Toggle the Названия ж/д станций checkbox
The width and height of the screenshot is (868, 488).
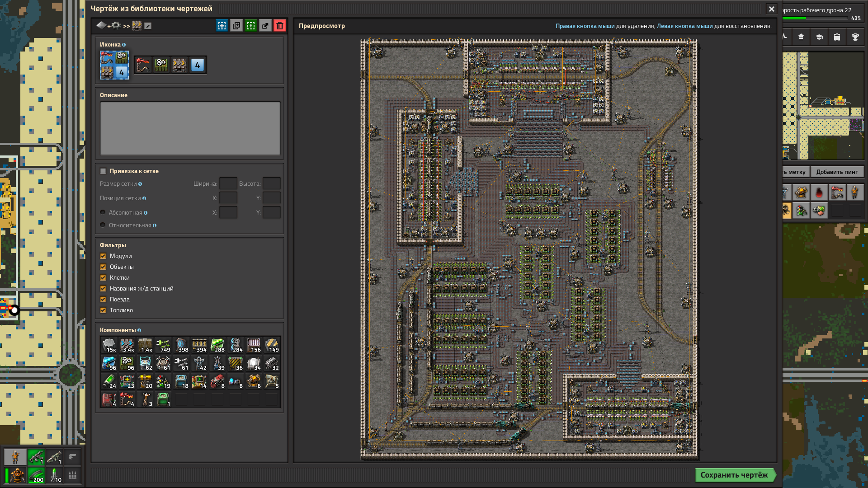[x=103, y=289]
